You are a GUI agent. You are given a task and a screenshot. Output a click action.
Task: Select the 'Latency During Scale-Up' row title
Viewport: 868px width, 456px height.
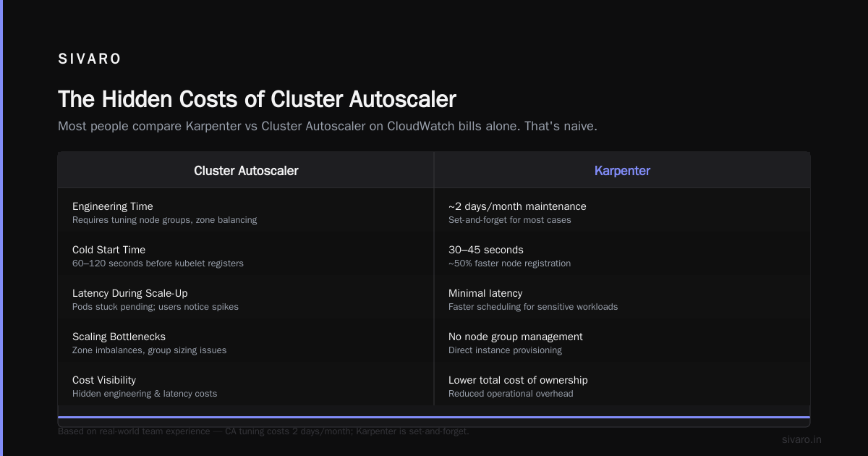pos(130,293)
